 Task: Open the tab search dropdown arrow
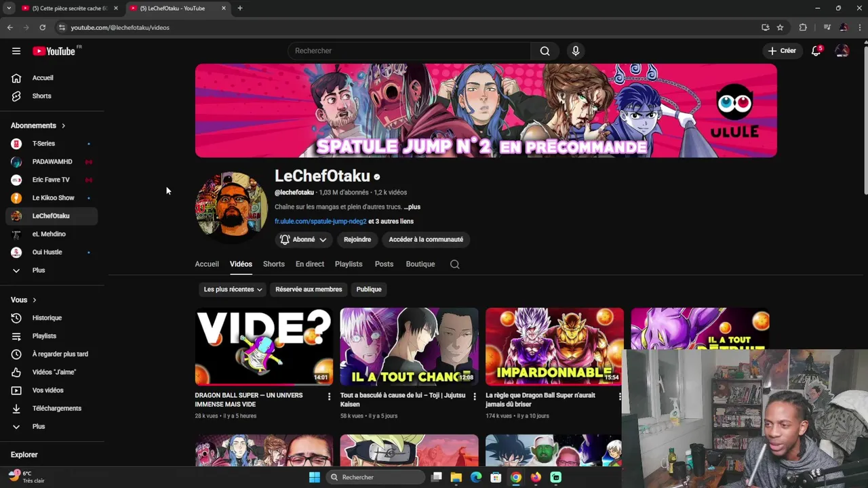(9, 8)
